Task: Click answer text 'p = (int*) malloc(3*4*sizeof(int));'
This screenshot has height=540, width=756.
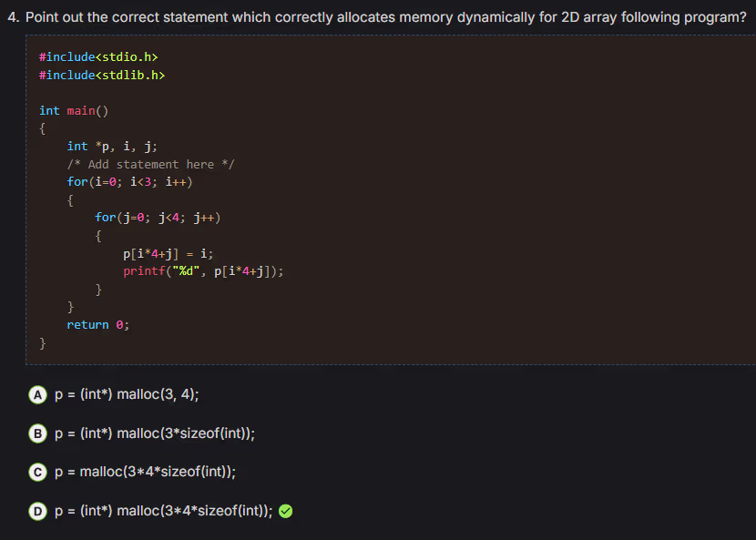Action: pos(163,511)
